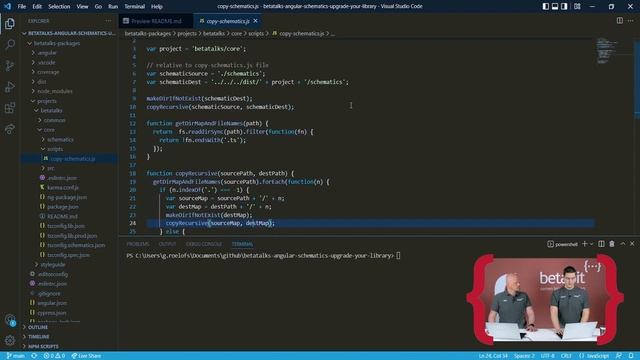Toggle secondary sidebar layout icon
640x360 pixels.
pyautogui.click(x=564, y=7)
